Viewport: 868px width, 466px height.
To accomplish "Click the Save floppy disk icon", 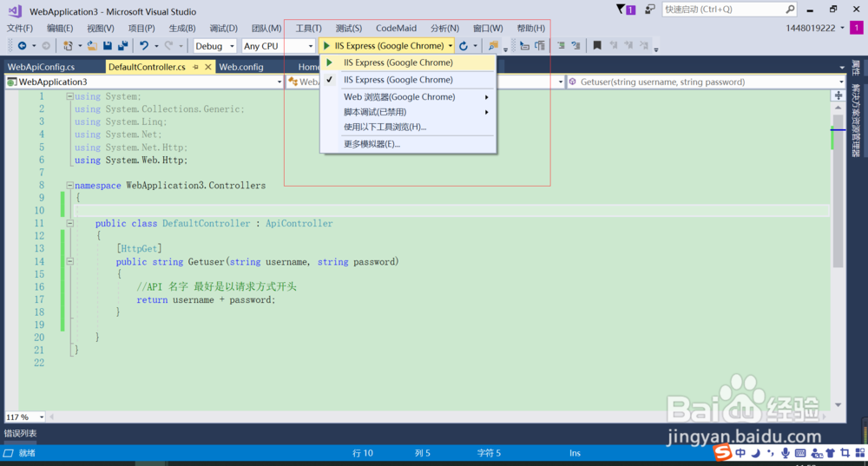I will pyautogui.click(x=108, y=46).
